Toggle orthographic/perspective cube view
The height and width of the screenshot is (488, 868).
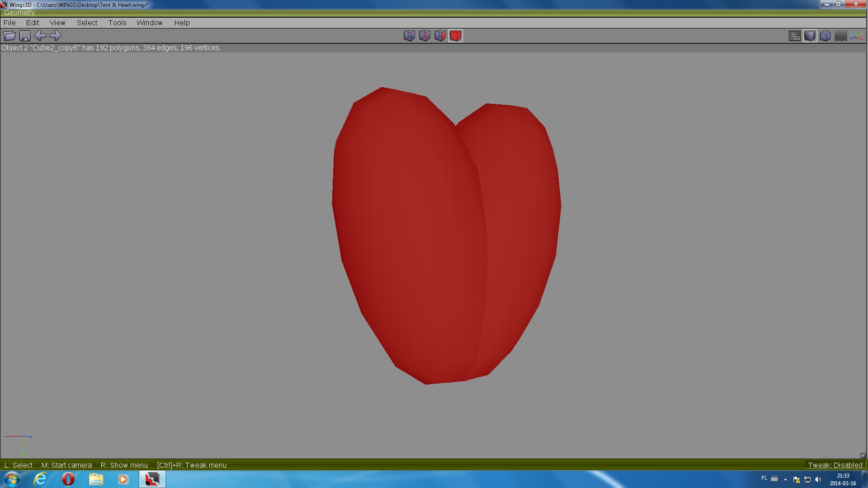825,36
